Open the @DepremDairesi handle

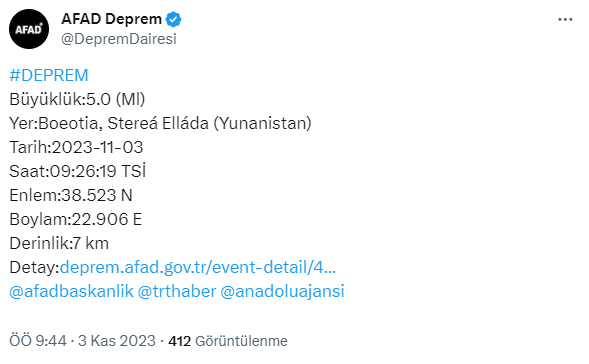tap(119, 39)
